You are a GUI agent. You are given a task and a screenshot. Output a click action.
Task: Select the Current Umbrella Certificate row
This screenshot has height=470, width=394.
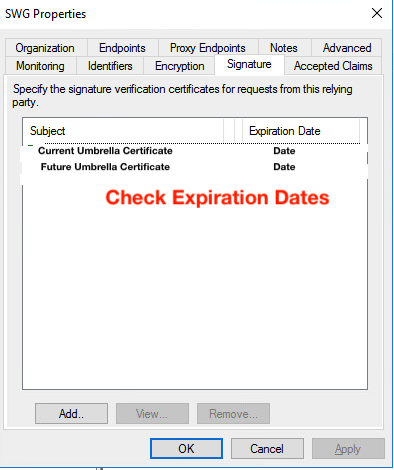click(x=195, y=151)
